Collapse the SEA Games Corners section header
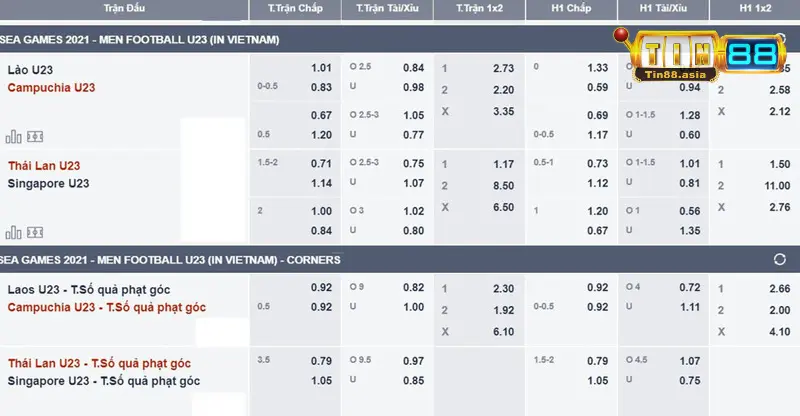Viewport: 800px width, 416px height. [170, 260]
